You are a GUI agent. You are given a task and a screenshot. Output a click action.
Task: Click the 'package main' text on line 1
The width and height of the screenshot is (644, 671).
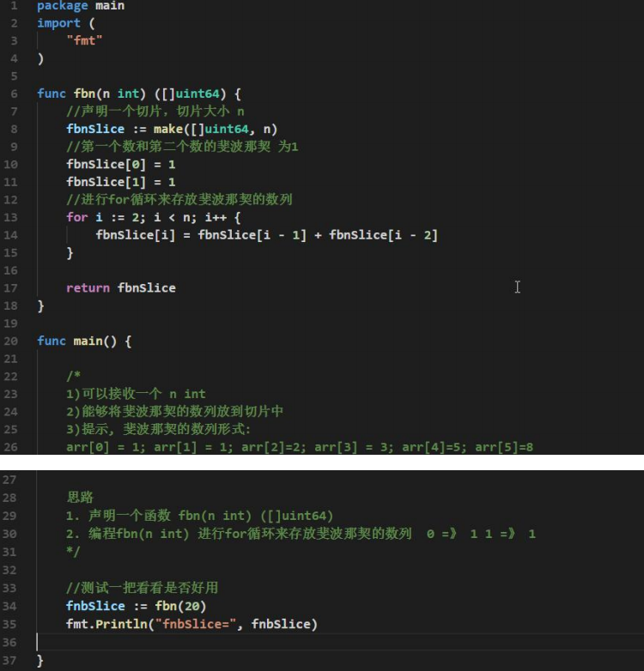pyautogui.click(x=81, y=5)
